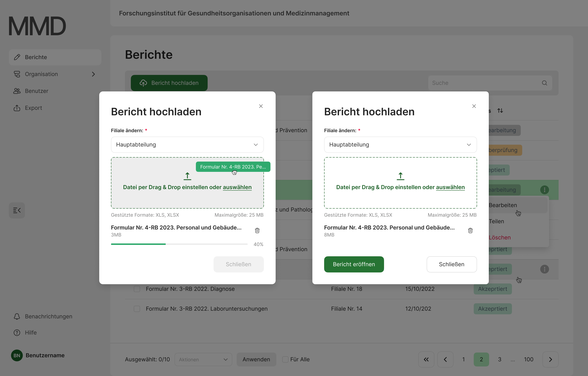Click the search magnifier icon
Screen dimensions: 588x376
point(544,83)
